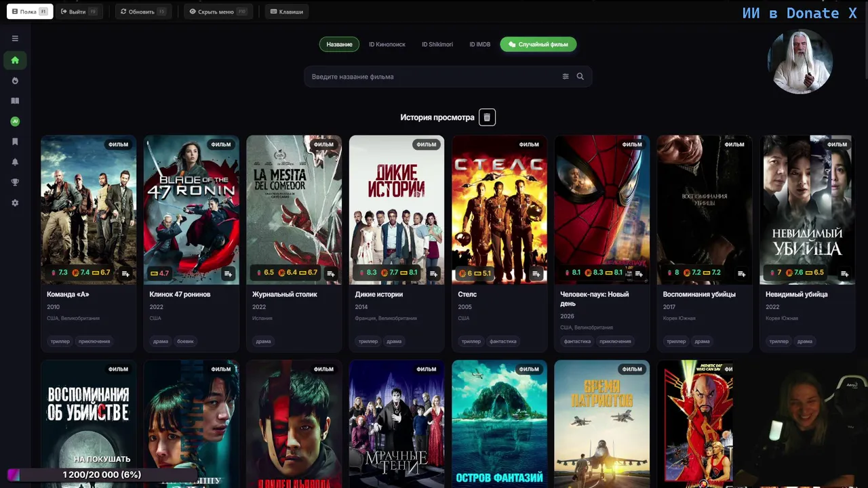Open the open-book sidebar icon
Image resolution: width=868 pixels, height=488 pixels.
tap(15, 101)
